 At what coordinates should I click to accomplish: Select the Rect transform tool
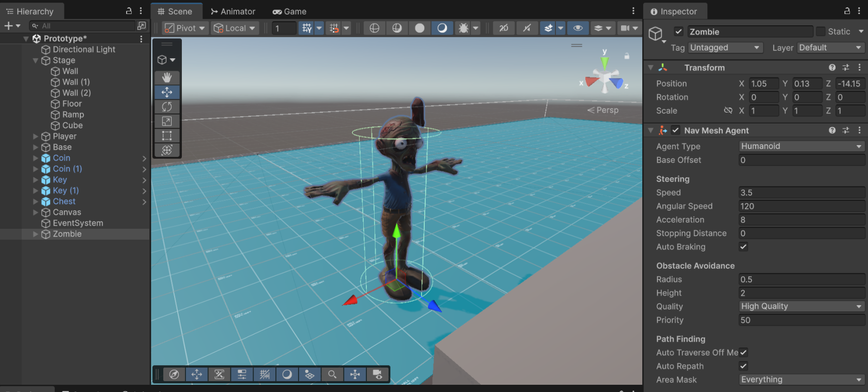tap(167, 135)
